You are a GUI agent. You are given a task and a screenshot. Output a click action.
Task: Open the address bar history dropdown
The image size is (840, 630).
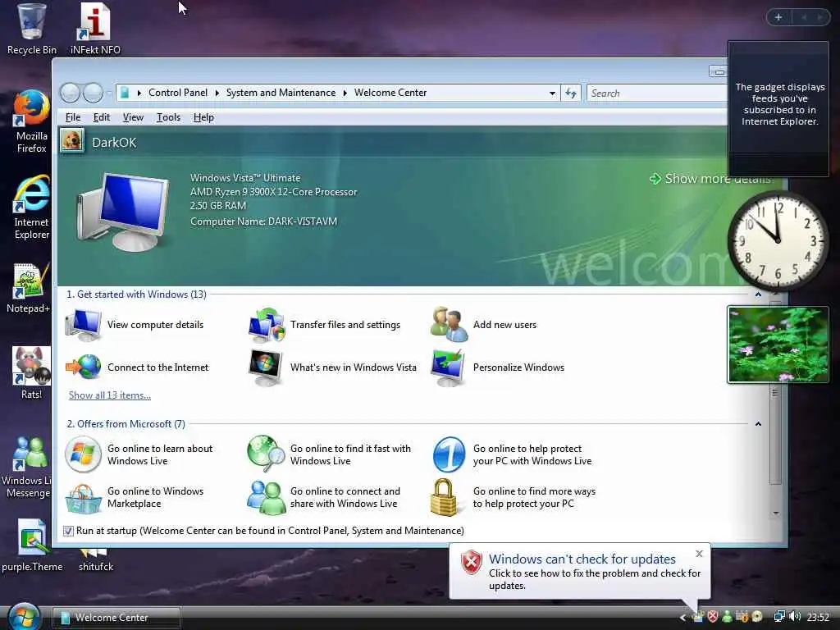coord(552,94)
